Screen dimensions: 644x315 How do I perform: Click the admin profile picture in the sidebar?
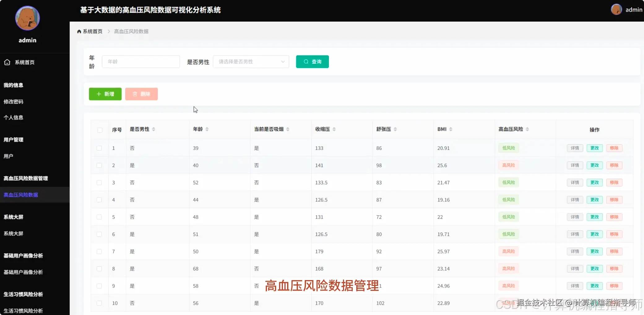27,18
